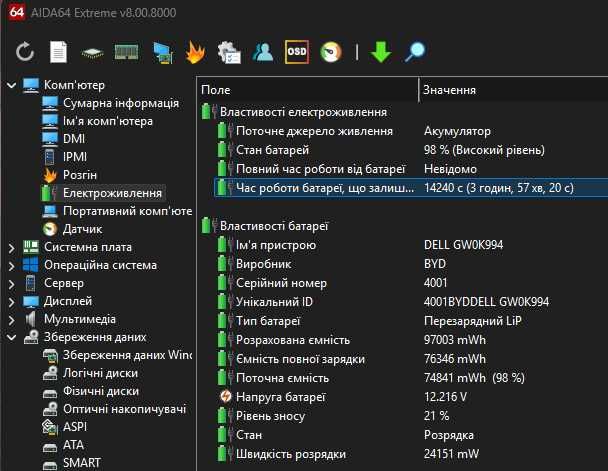Click the user contact toolbar icon
This screenshot has height=471, width=608.
[x=263, y=52]
